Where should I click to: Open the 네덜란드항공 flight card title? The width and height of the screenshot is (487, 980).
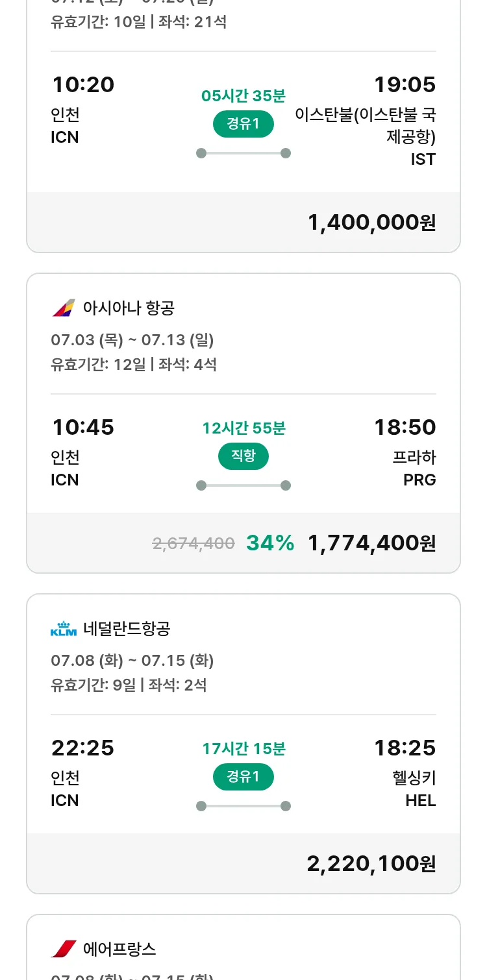tap(127, 628)
